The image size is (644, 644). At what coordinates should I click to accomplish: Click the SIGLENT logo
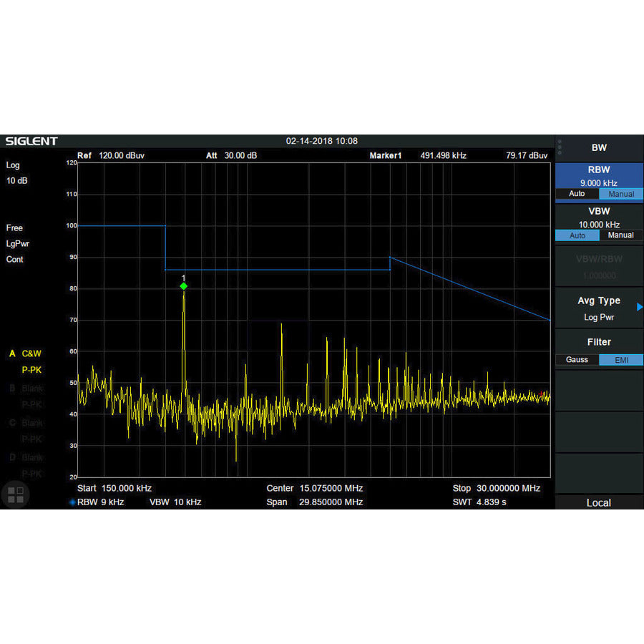tap(31, 141)
